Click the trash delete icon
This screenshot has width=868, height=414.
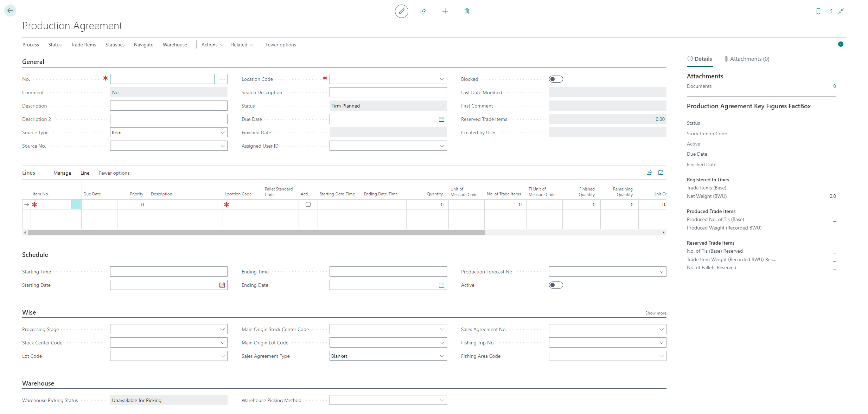pyautogui.click(x=467, y=11)
